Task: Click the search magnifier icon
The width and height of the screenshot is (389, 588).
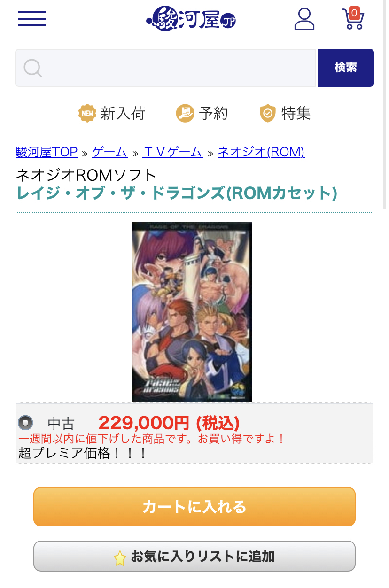Action: pos(33,68)
